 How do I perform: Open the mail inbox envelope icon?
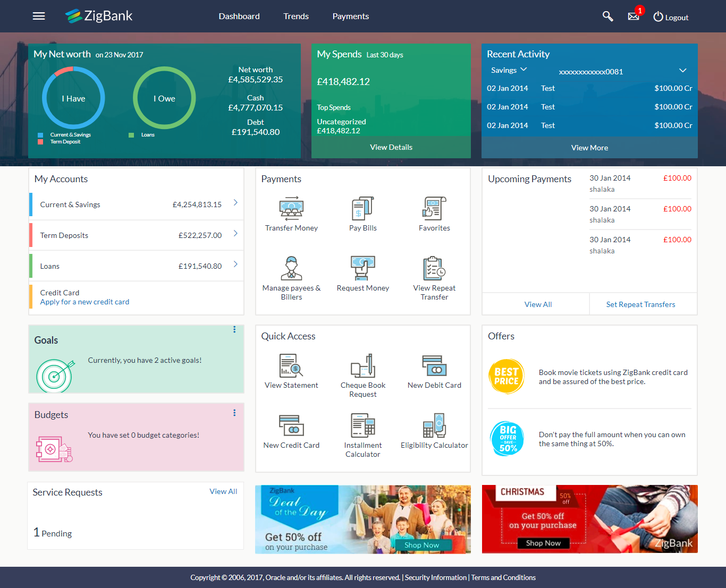[634, 16]
